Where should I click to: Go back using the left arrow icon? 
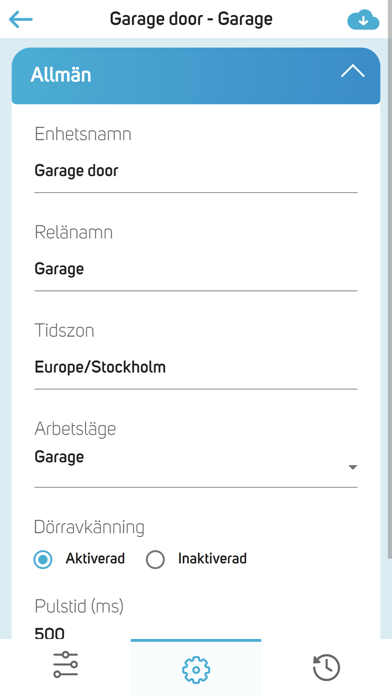(x=20, y=20)
